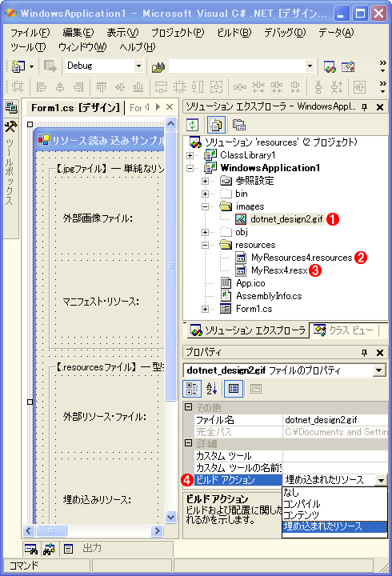Close the Properties panel
Screen dimensions: 392x576
(380, 353)
